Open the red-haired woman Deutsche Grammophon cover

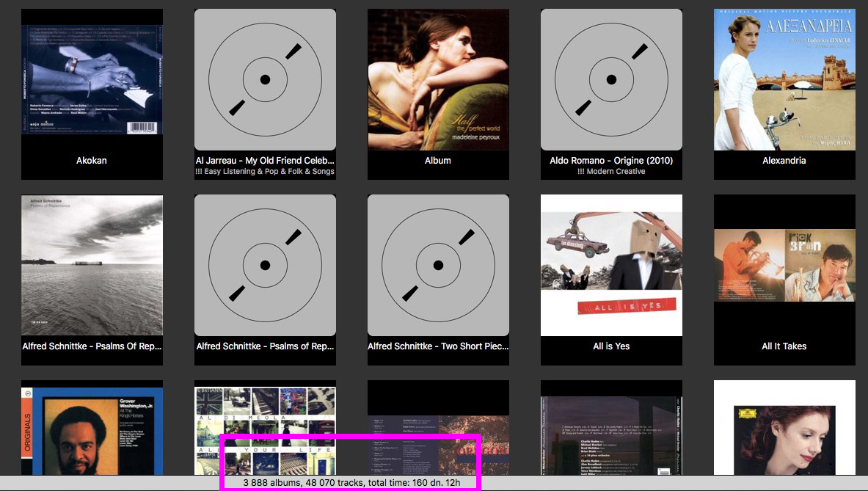[784, 427]
